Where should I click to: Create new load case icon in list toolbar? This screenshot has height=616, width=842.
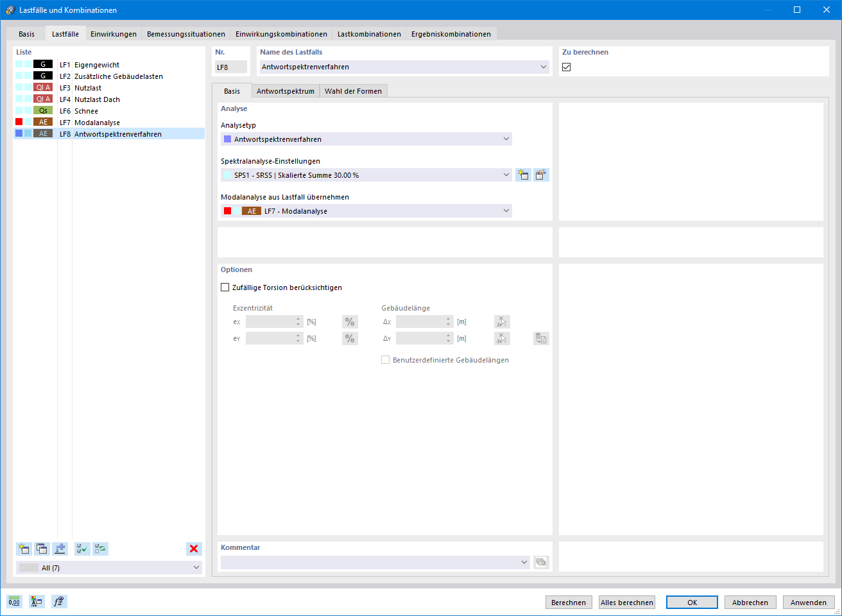24,549
